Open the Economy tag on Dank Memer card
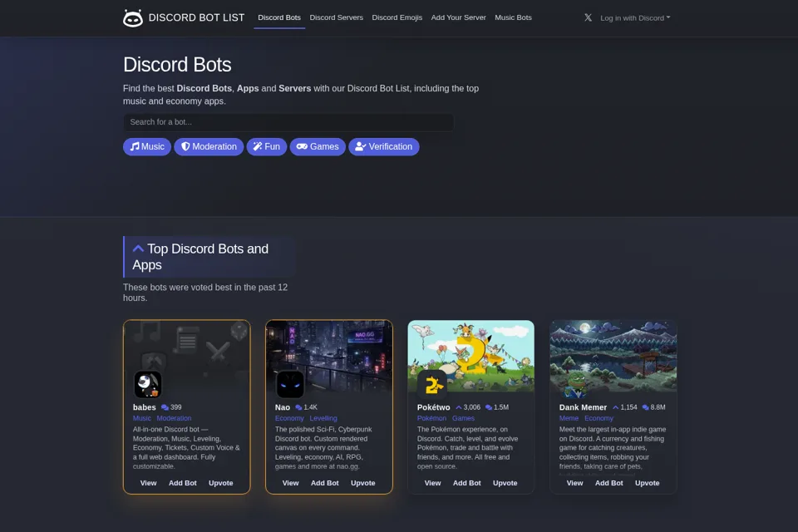 (598, 418)
